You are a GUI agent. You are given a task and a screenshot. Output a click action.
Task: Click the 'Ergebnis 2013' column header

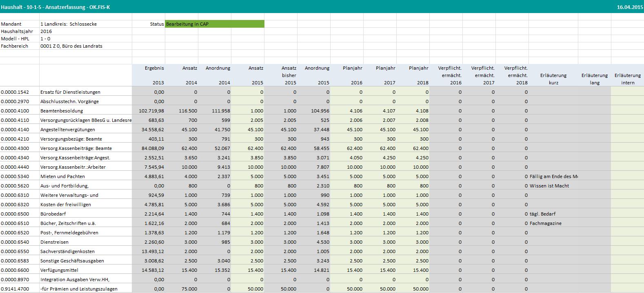pyautogui.click(x=154, y=75)
